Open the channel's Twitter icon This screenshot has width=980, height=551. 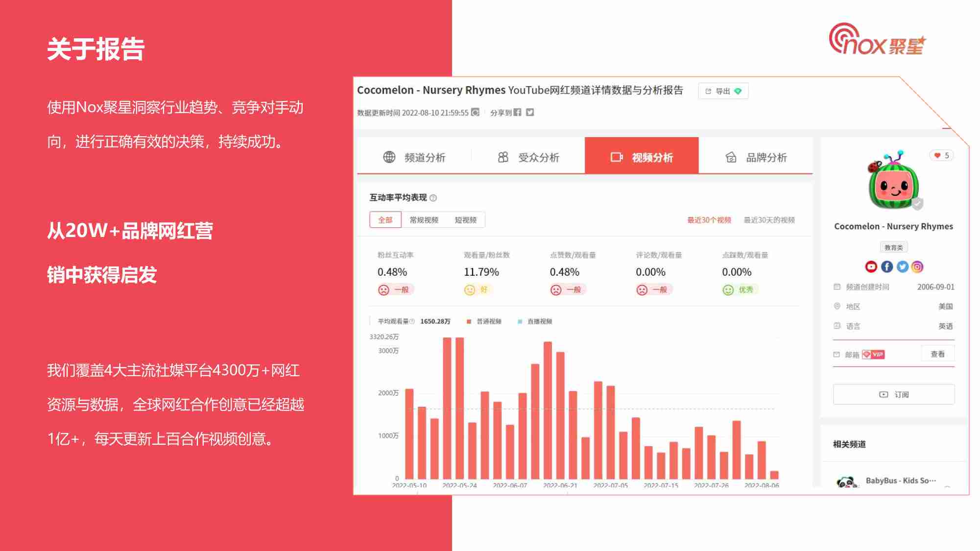point(902,266)
